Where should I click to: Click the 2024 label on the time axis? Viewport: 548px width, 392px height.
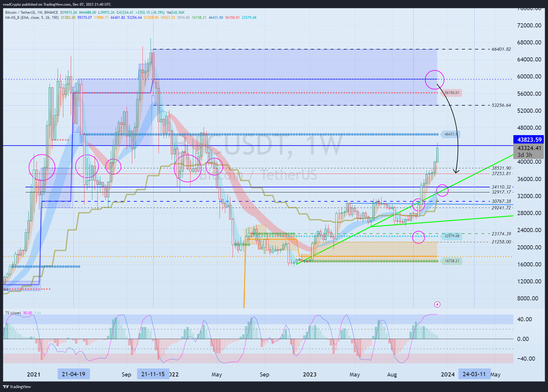448,374
